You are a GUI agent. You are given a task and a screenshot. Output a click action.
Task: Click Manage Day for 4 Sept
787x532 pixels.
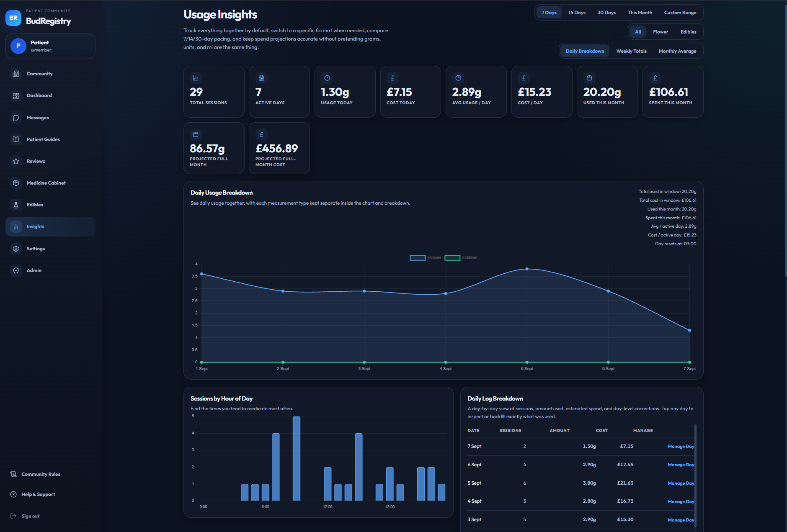pos(681,501)
